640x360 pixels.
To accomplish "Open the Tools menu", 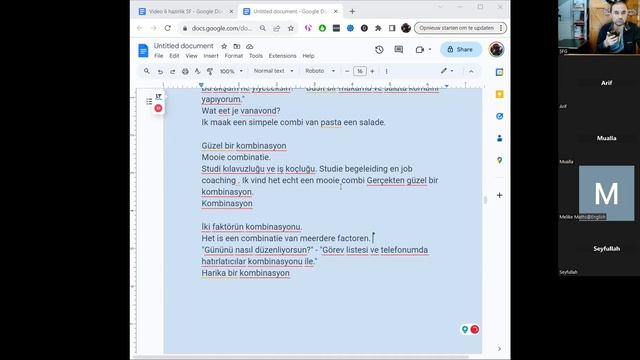I will pyautogui.click(x=256, y=56).
